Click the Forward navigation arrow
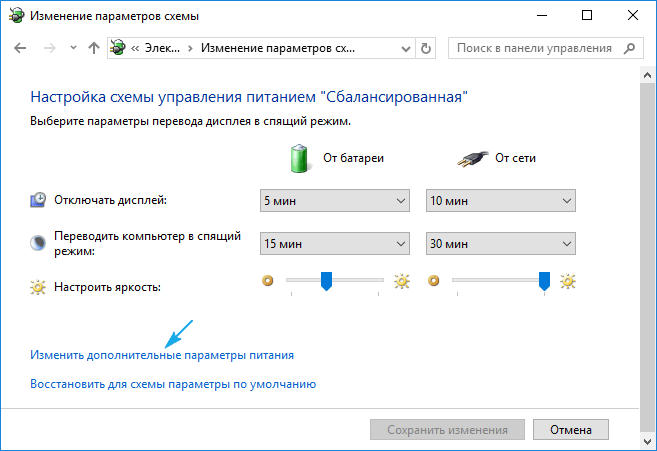 pyautogui.click(x=50, y=48)
